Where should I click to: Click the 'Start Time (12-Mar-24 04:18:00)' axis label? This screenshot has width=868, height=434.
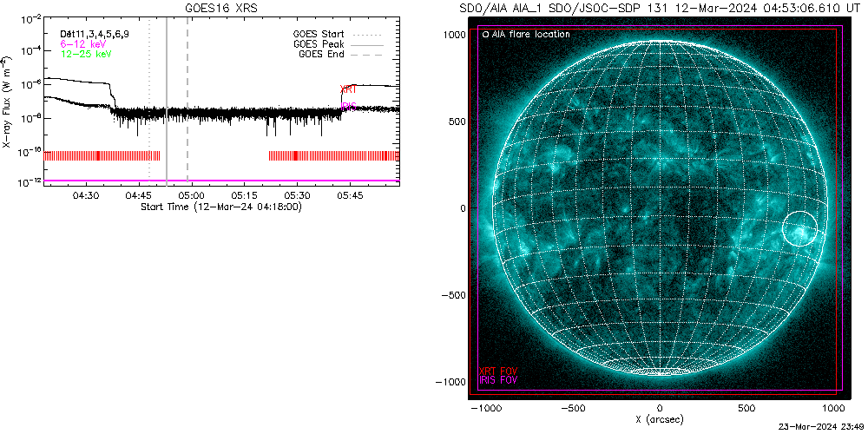[220, 207]
